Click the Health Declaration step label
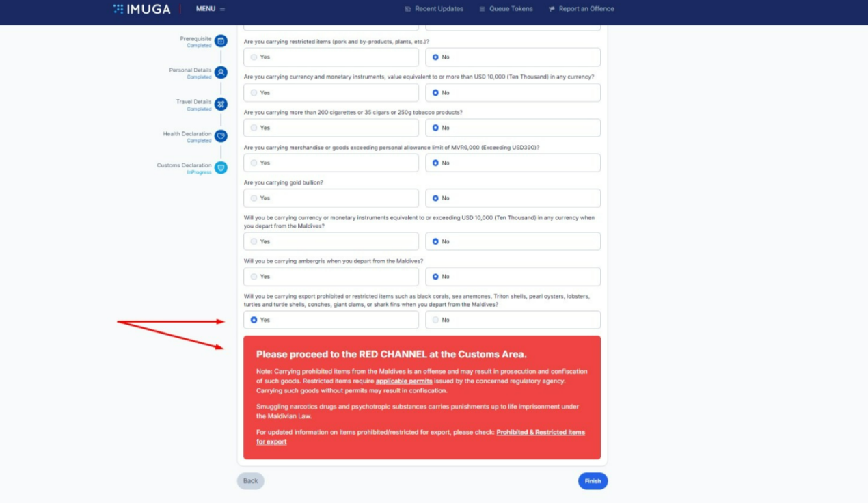868x503 pixels. (x=187, y=134)
